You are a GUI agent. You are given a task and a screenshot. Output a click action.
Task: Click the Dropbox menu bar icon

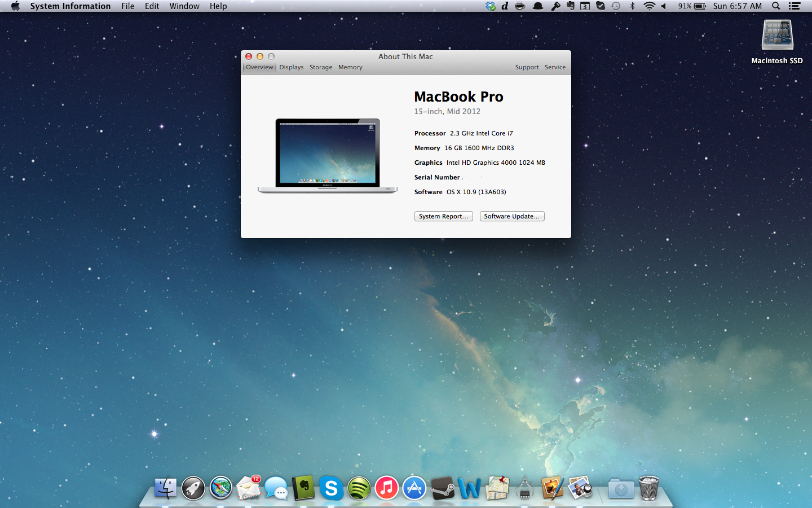[491, 6]
